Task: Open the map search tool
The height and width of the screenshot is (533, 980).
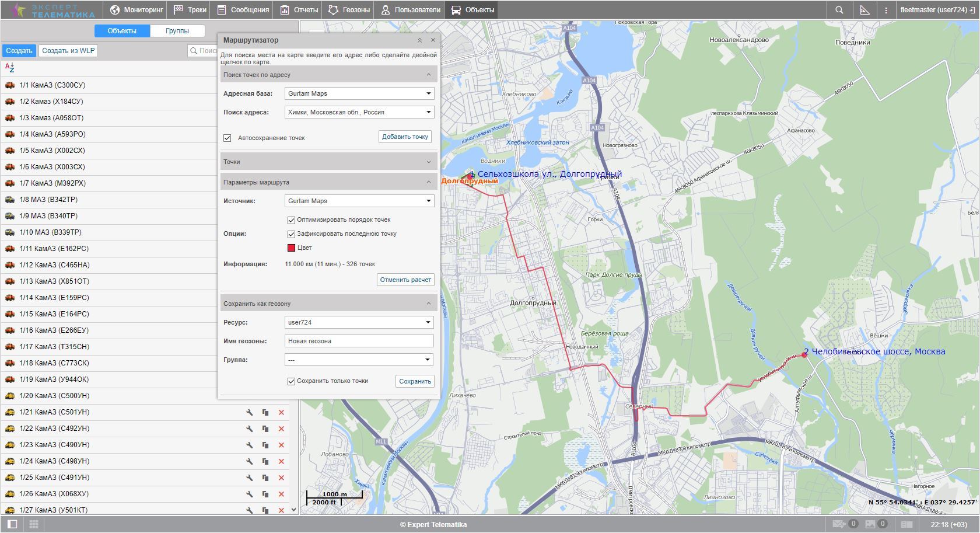Action: [839, 10]
